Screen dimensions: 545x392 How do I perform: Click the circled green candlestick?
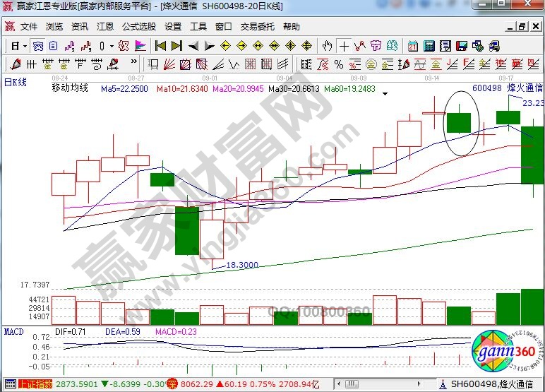point(459,123)
